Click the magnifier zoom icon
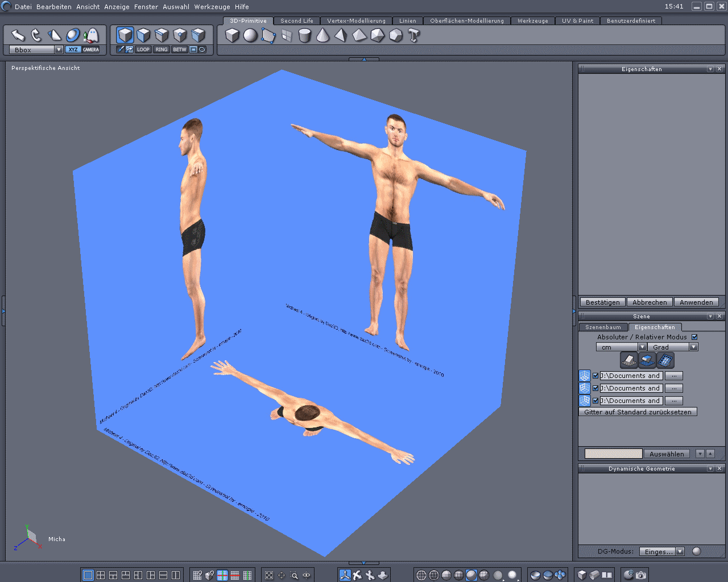The image size is (728, 582). coord(294,575)
